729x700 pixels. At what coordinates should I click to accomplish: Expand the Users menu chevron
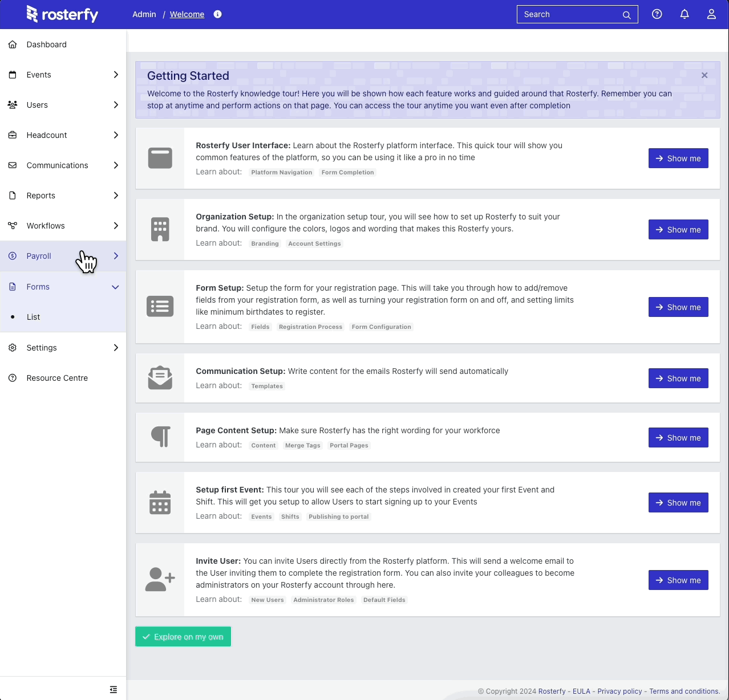click(x=116, y=105)
